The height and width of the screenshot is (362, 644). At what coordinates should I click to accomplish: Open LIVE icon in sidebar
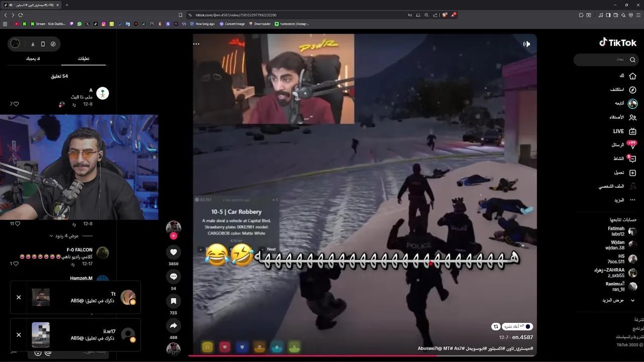coord(633,131)
